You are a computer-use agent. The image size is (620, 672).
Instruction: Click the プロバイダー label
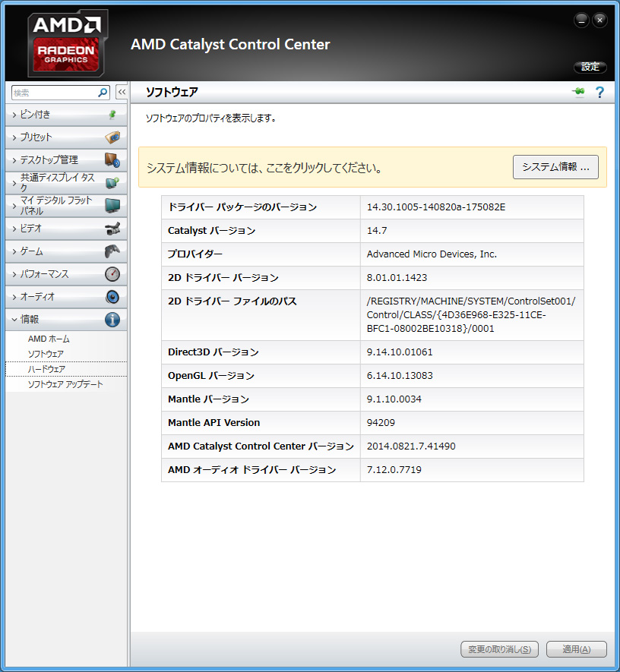[x=195, y=254]
